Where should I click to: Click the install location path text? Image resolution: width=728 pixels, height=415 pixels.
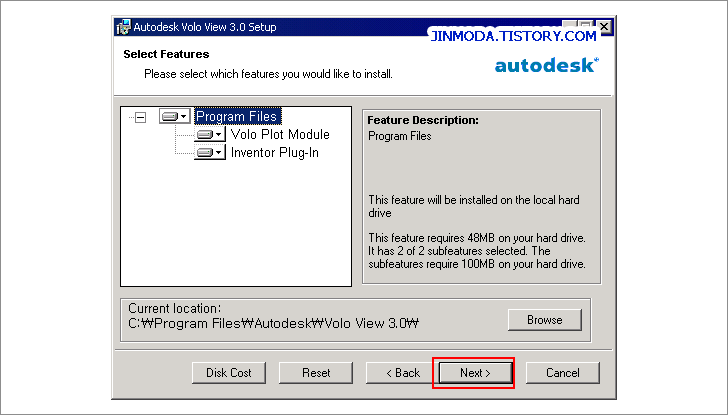273,323
